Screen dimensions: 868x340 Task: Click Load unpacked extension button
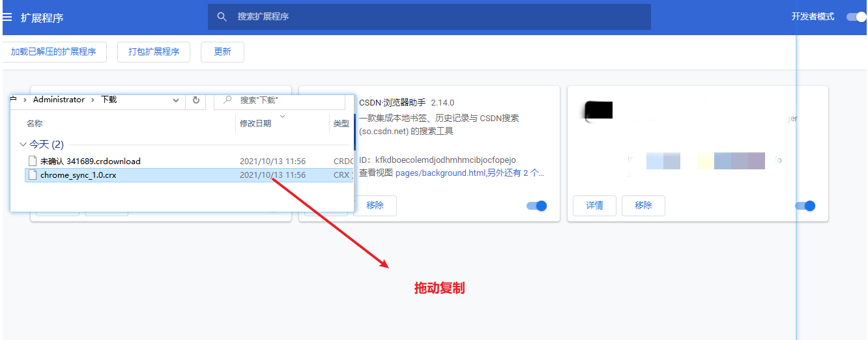(x=53, y=52)
